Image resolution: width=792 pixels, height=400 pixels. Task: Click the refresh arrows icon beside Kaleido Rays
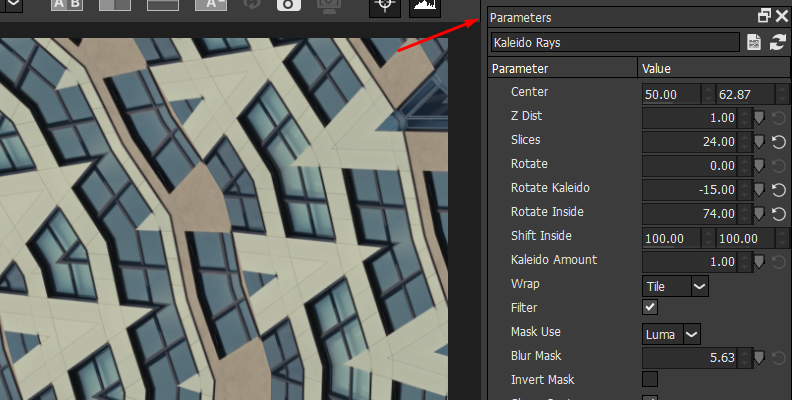[x=777, y=43]
